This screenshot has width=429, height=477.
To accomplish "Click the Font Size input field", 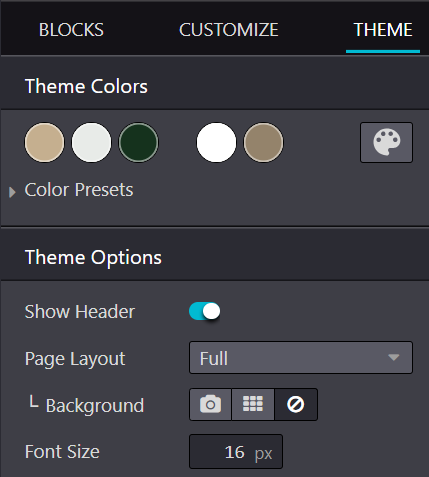I will [236, 452].
